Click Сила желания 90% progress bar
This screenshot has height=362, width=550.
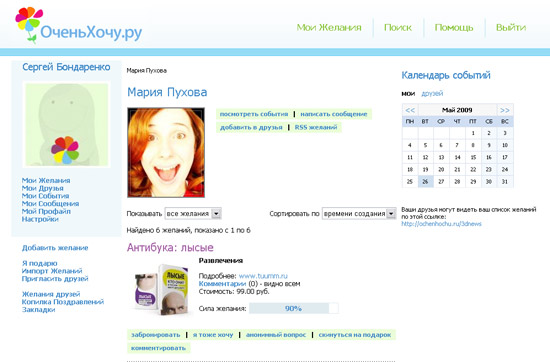(294, 308)
